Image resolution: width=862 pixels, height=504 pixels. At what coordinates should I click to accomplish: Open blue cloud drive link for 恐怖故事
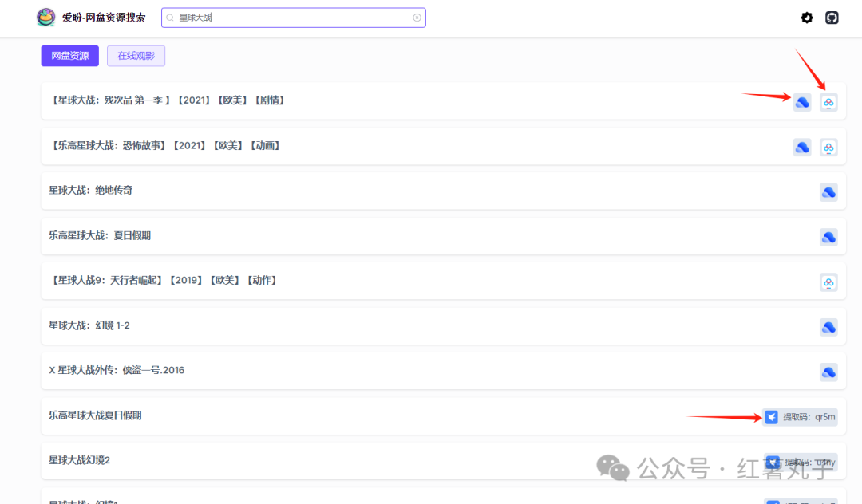[x=802, y=148]
